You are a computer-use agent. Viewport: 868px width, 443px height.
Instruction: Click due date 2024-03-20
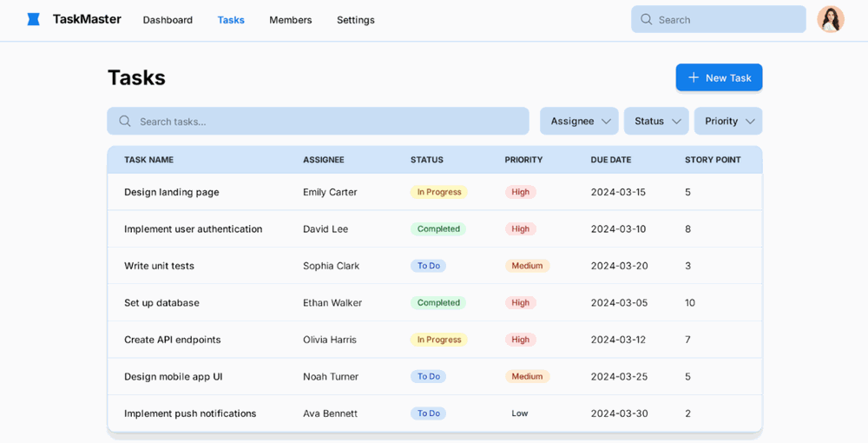pyautogui.click(x=620, y=266)
